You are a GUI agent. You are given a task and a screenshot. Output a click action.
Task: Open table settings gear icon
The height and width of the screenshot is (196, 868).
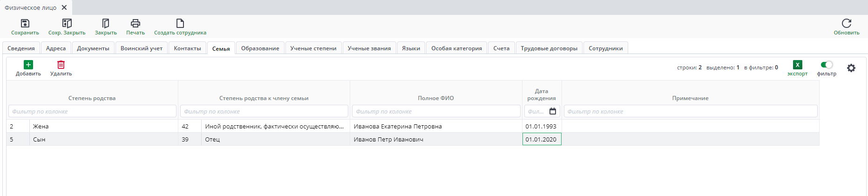851,68
